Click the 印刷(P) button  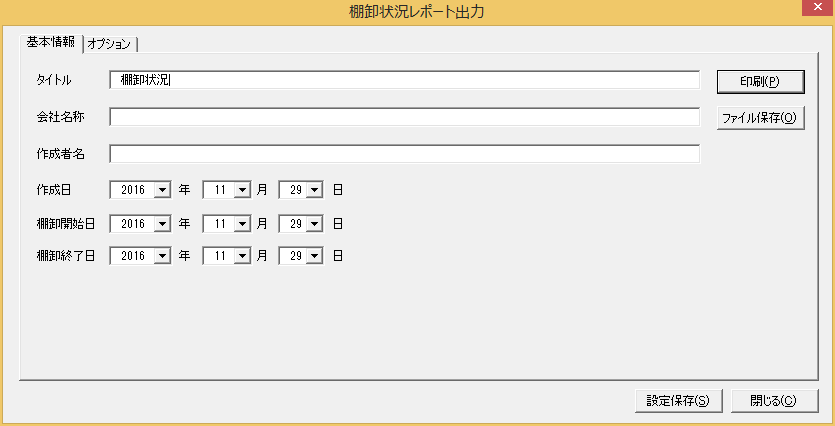tap(760, 81)
